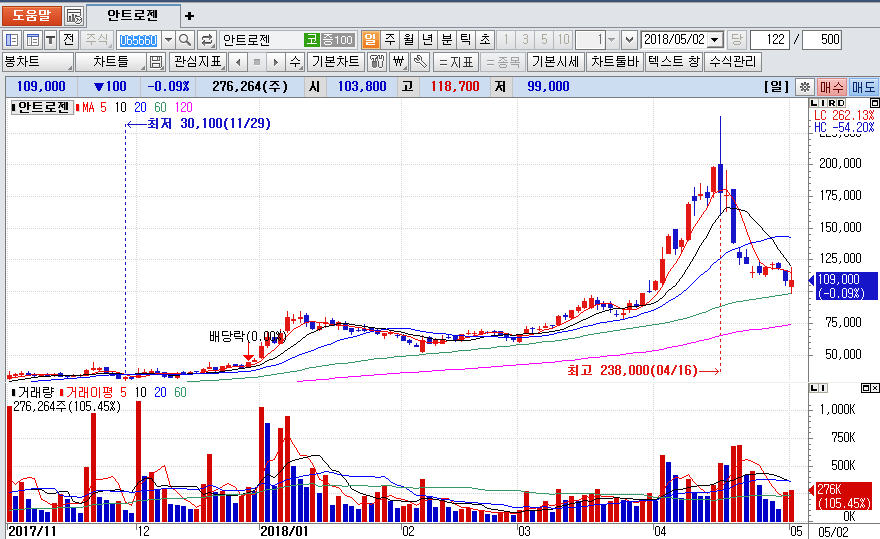Click the chart tools icon after 기본차트
The height and width of the screenshot is (539, 880).
pos(377,62)
